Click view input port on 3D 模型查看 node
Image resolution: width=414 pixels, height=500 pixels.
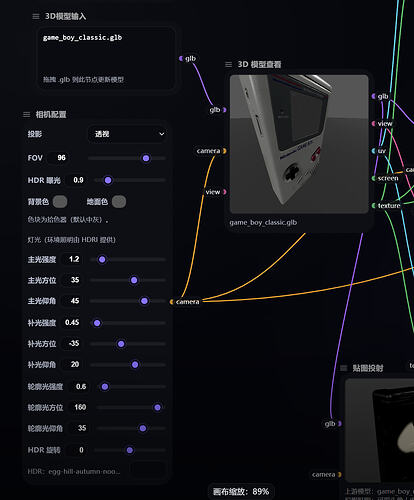pos(225,192)
